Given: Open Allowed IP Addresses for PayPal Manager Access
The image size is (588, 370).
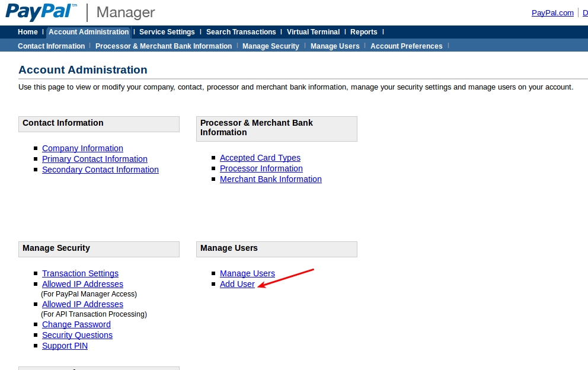Looking at the screenshot, I should (x=82, y=284).
